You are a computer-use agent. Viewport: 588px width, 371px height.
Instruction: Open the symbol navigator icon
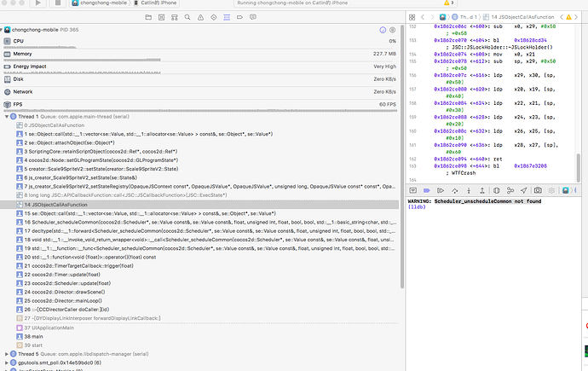pos(175,17)
